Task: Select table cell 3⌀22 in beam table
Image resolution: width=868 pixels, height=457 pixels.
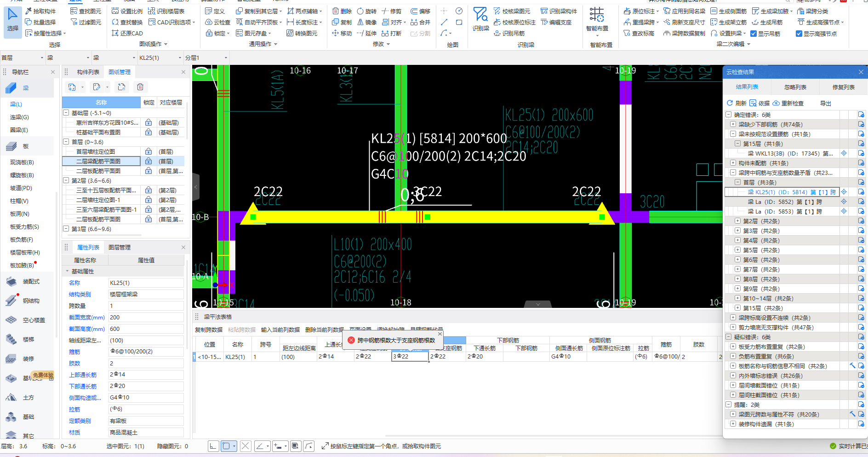Action: point(410,356)
